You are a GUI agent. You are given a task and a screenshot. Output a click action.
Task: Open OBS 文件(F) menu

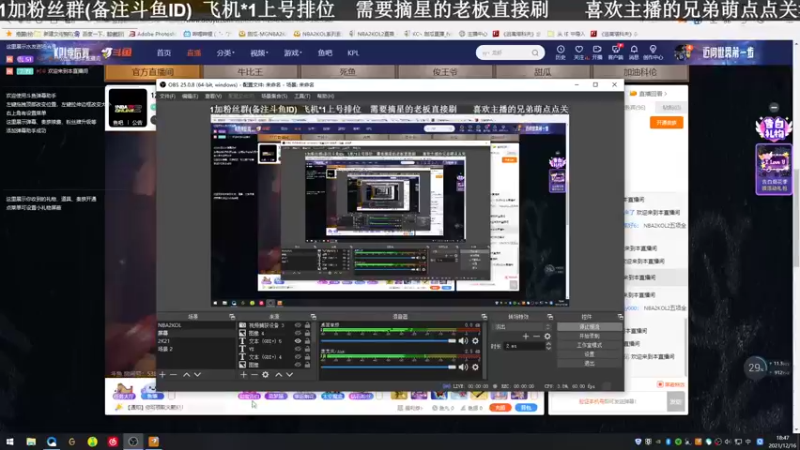pyautogui.click(x=167, y=96)
